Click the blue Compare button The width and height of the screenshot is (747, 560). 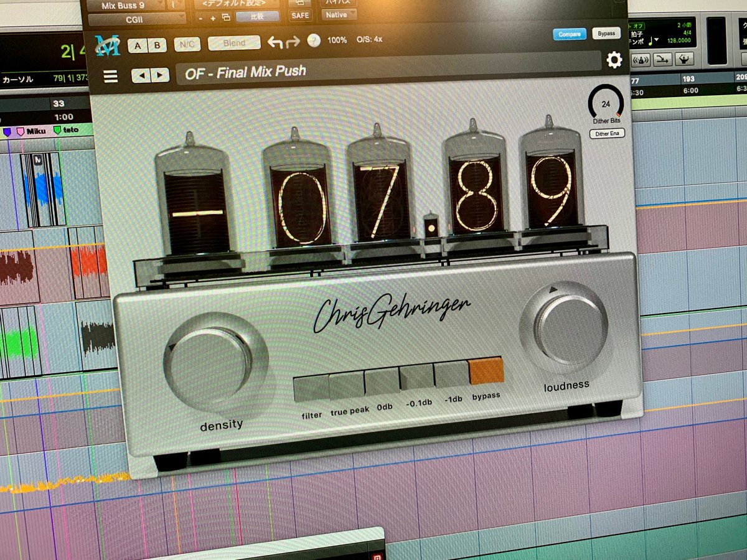click(569, 34)
